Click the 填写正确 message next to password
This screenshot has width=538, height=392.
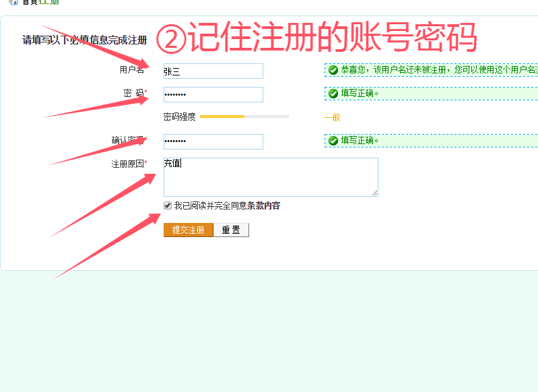(x=360, y=94)
